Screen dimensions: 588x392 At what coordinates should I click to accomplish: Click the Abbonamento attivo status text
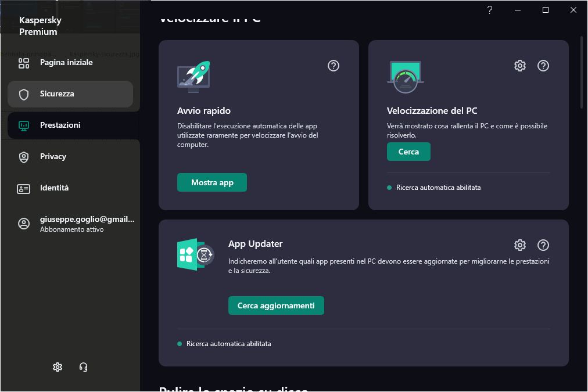pyautogui.click(x=71, y=230)
